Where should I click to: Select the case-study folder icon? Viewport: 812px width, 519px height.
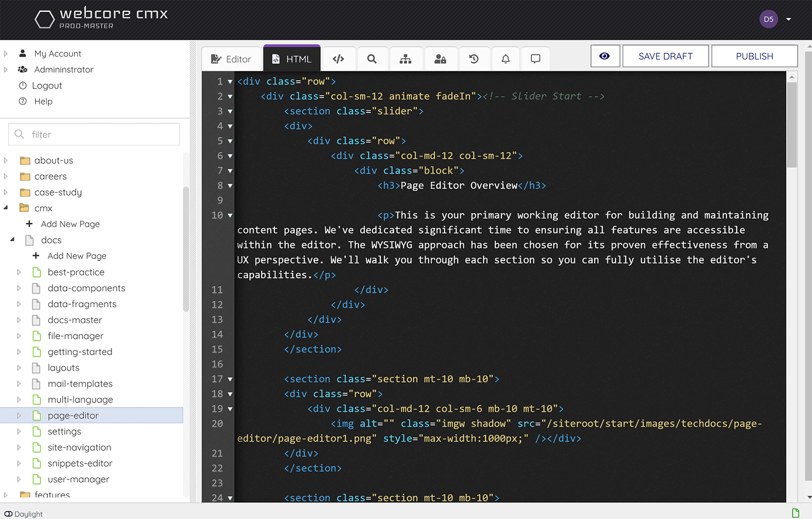(x=25, y=192)
